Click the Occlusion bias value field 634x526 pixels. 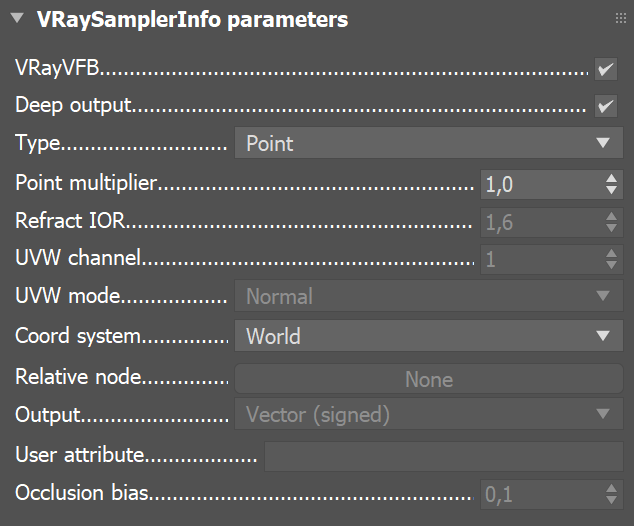coord(542,494)
